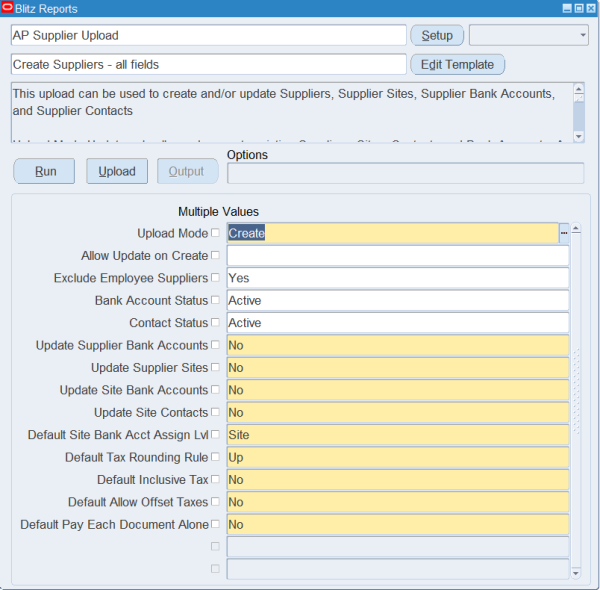Screen dimensions: 600x590
Task: Click the empty Allow Update on Create field
Action: point(398,256)
